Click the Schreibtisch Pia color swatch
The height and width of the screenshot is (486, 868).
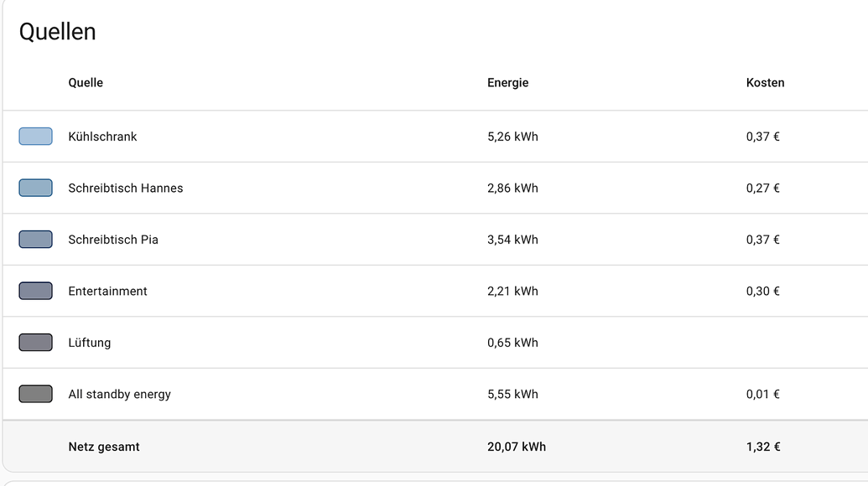[35, 239]
